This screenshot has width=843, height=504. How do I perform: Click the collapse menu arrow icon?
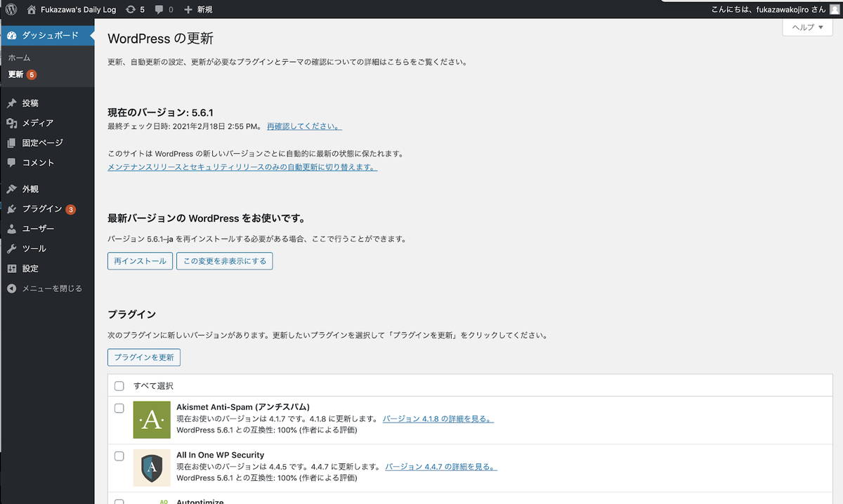tap(11, 289)
